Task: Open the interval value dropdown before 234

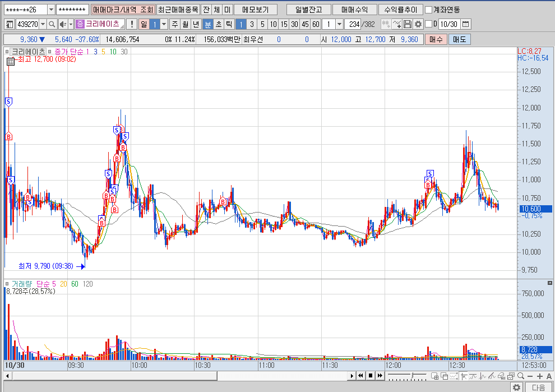Action: (x=339, y=24)
